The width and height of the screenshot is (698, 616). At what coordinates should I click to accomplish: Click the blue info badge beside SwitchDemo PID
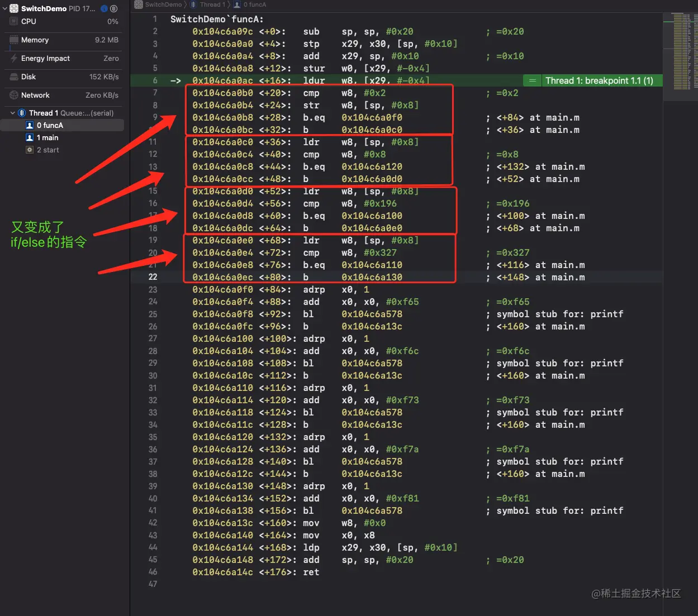[x=104, y=8]
